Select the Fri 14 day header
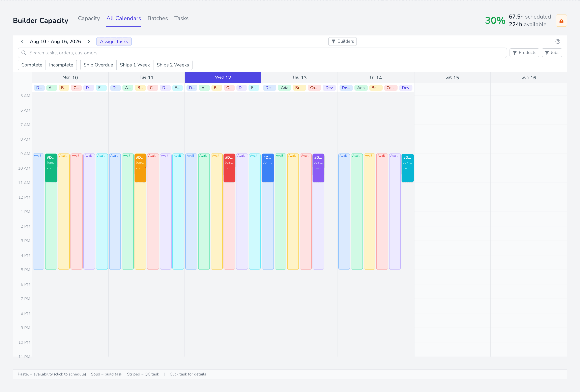This screenshot has width=580, height=392. (x=376, y=77)
